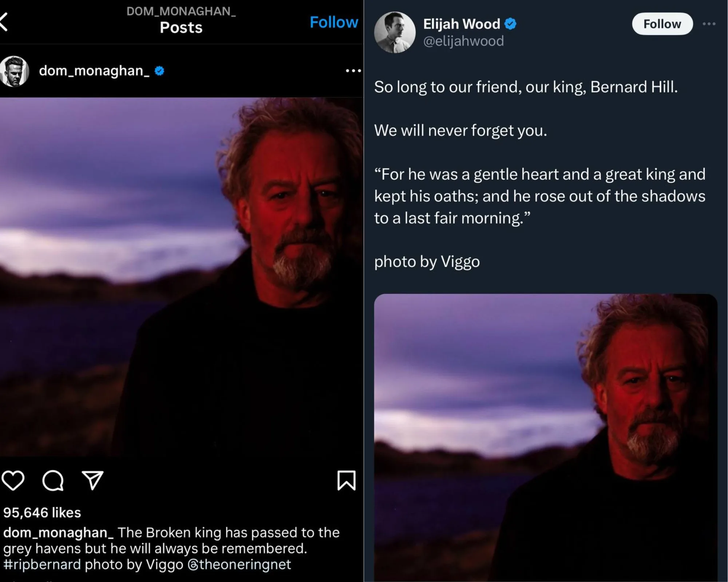This screenshot has height=582, width=728.
Task: Open Instagram post three-dot options menu
Action: (x=353, y=71)
